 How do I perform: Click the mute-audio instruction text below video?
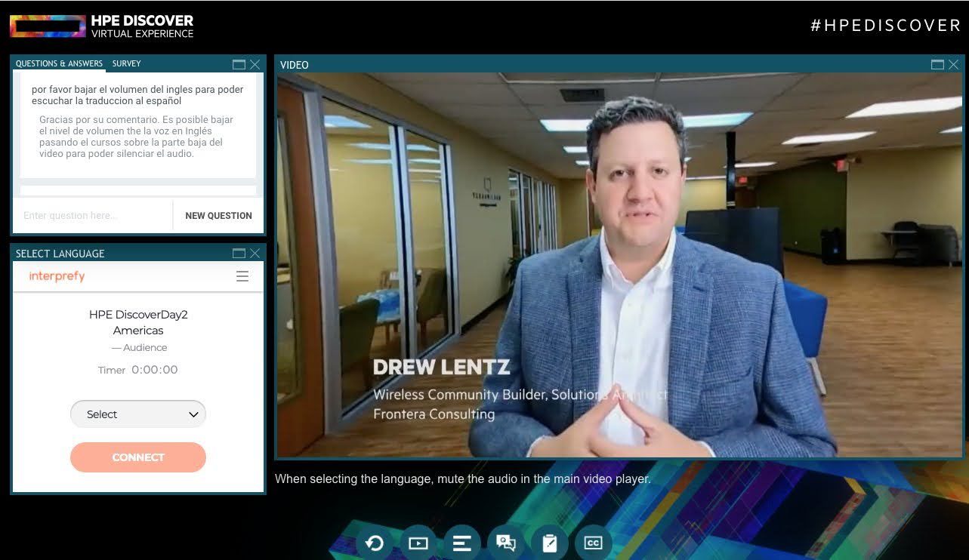[x=463, y=478]
